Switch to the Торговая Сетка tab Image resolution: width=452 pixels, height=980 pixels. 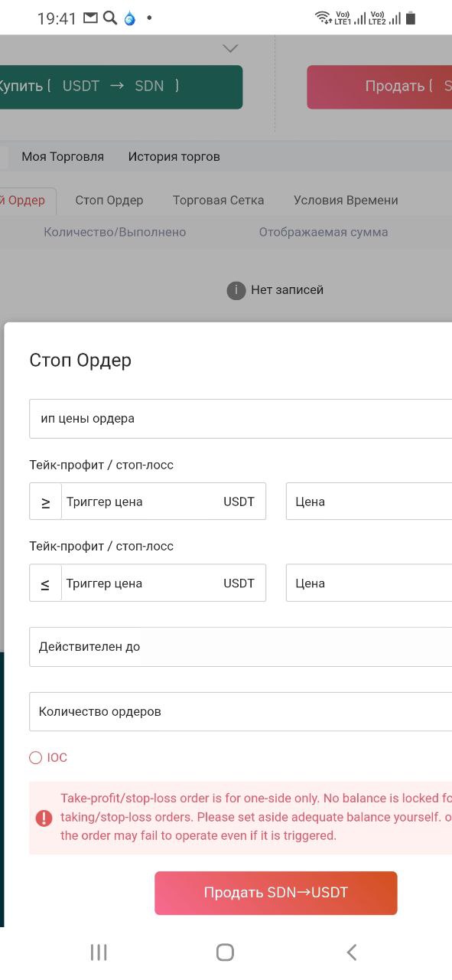click(218, 200)
